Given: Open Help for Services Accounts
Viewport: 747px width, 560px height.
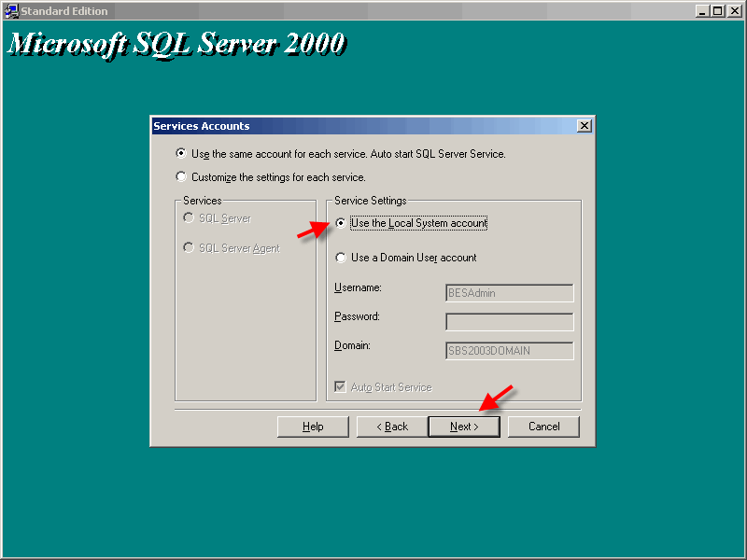Looking at the screenshot, I should (x=313, y=427).
